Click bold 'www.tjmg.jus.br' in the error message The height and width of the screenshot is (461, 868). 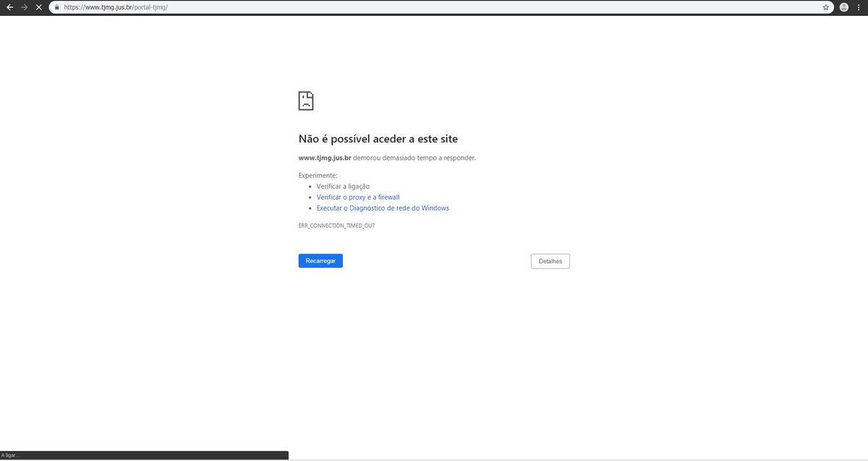coord(325,158)
